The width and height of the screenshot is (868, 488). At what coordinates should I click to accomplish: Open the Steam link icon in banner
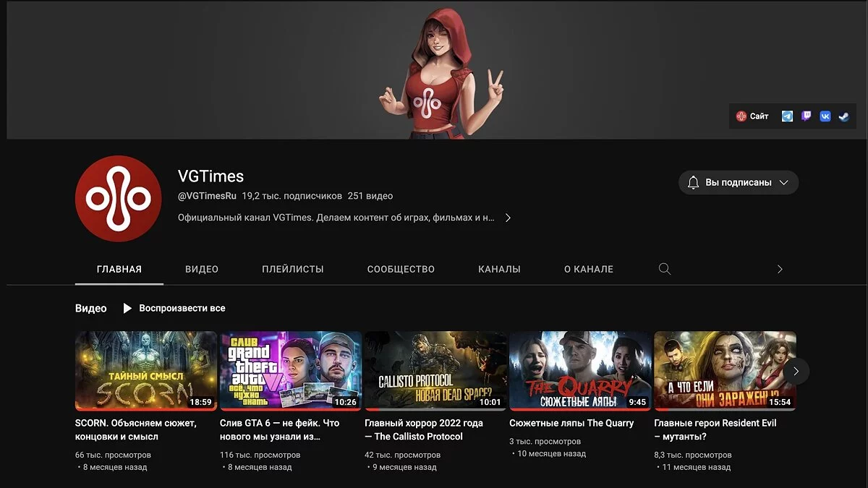[x=843, y=116]
